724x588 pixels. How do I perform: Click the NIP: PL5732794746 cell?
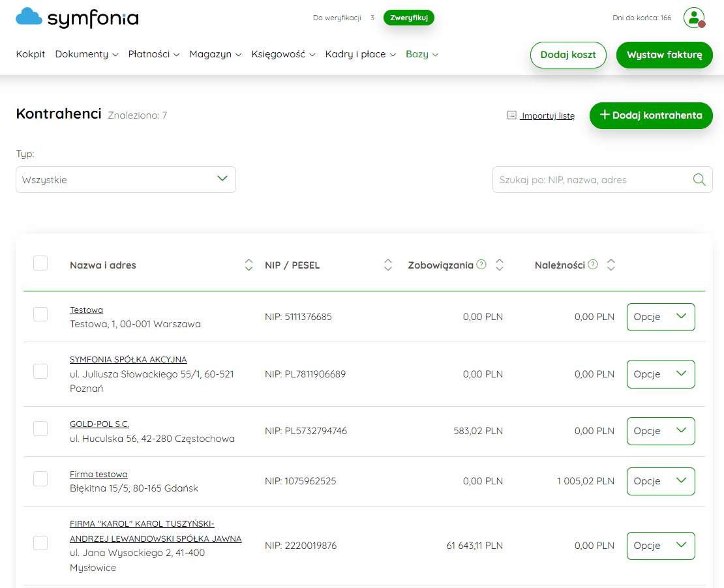[x=306, y=431]
